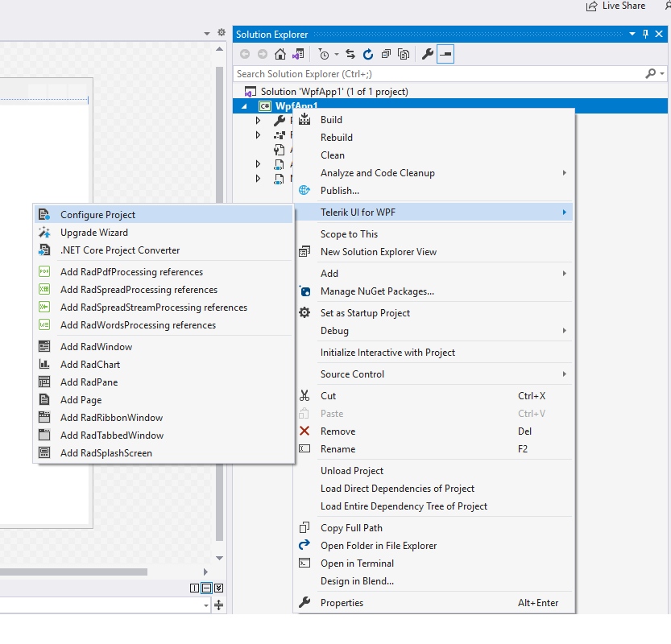Viewport: 671px width, 644px height.
Task: Choose Add RadSpreadProcessing references
Action: tap(164, 290)
